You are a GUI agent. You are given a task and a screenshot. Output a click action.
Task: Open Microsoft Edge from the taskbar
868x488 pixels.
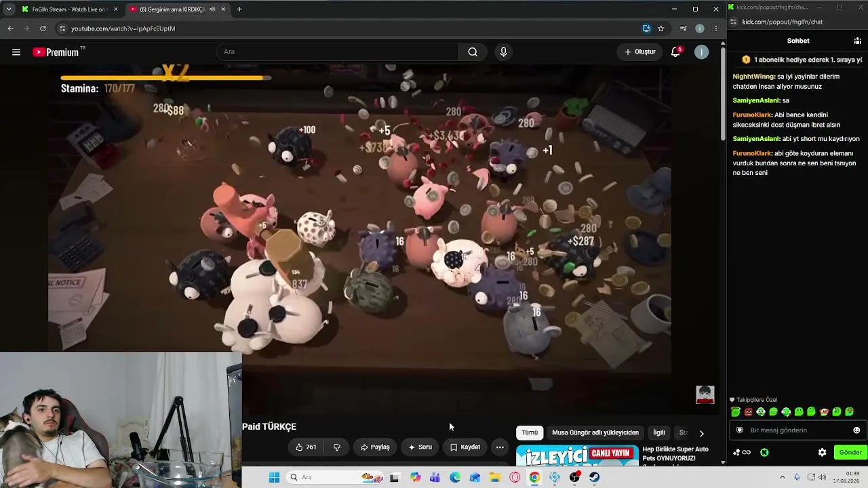(455, 478)
